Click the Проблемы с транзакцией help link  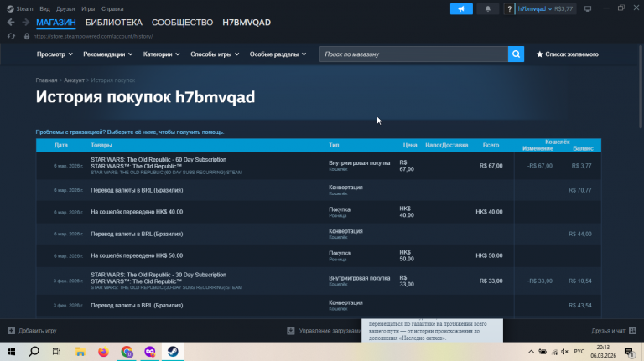(130, 132)
